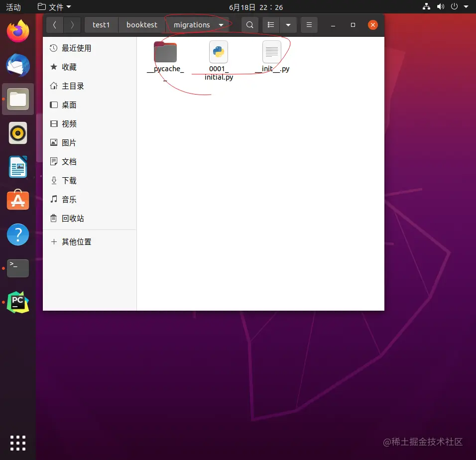Screen dimensions: 476x460
Task: Click the power icon in top bar
Action: tap(454, 6)
